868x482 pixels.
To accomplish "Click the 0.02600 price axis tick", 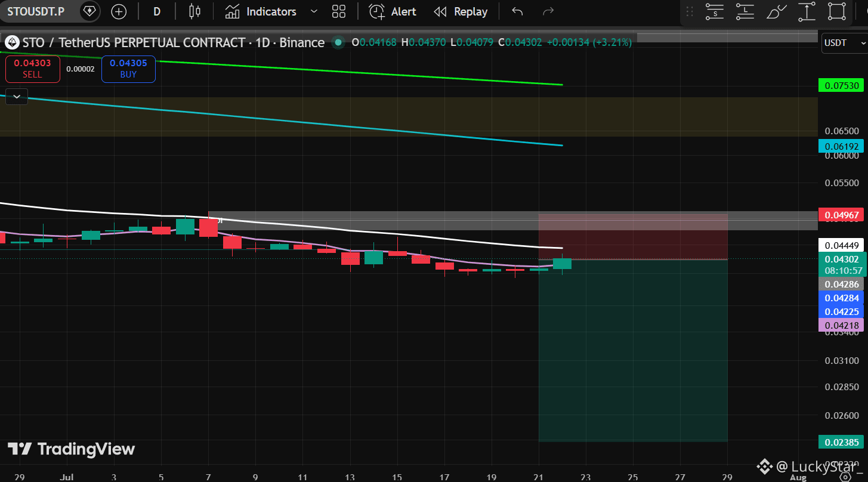I will click(x=842, y=415).
